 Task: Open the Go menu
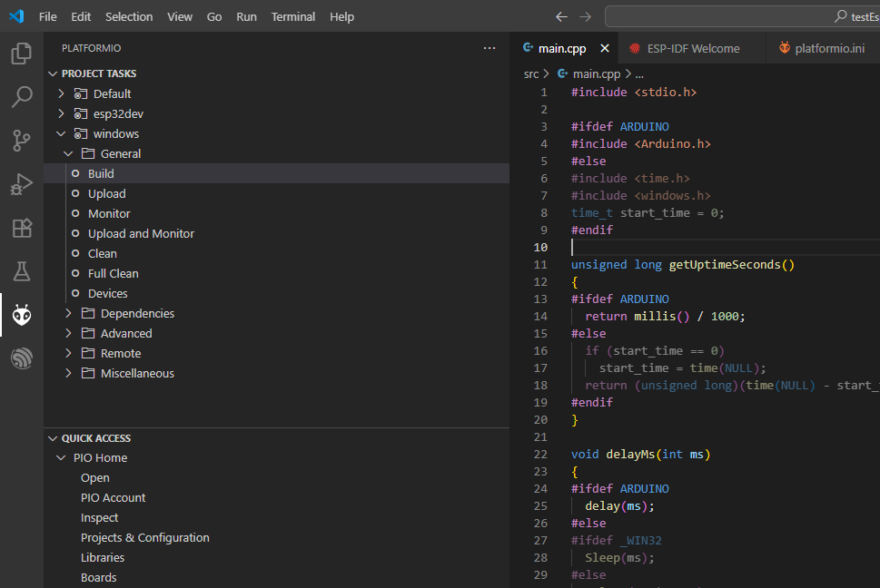click(x=214, y=17)
